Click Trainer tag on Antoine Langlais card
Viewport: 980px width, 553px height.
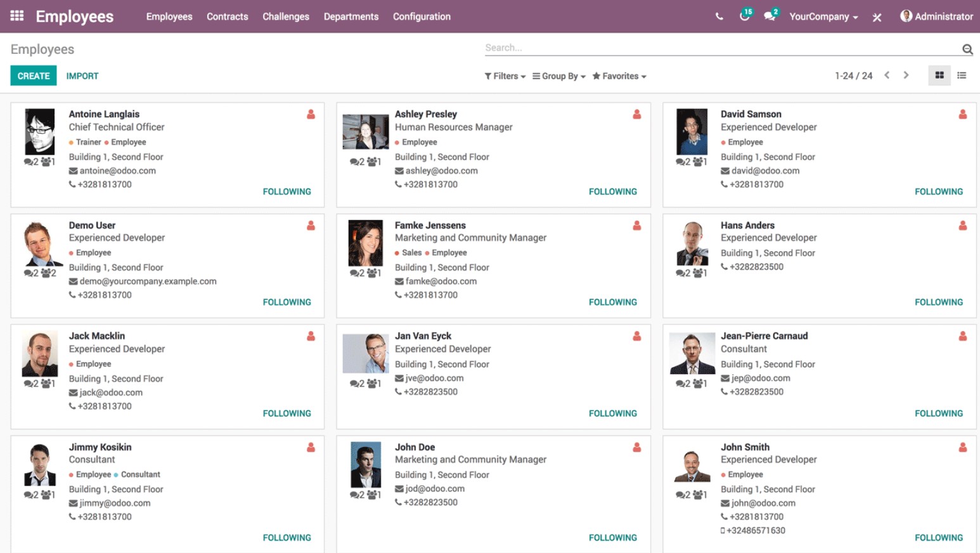pos(88,142)
